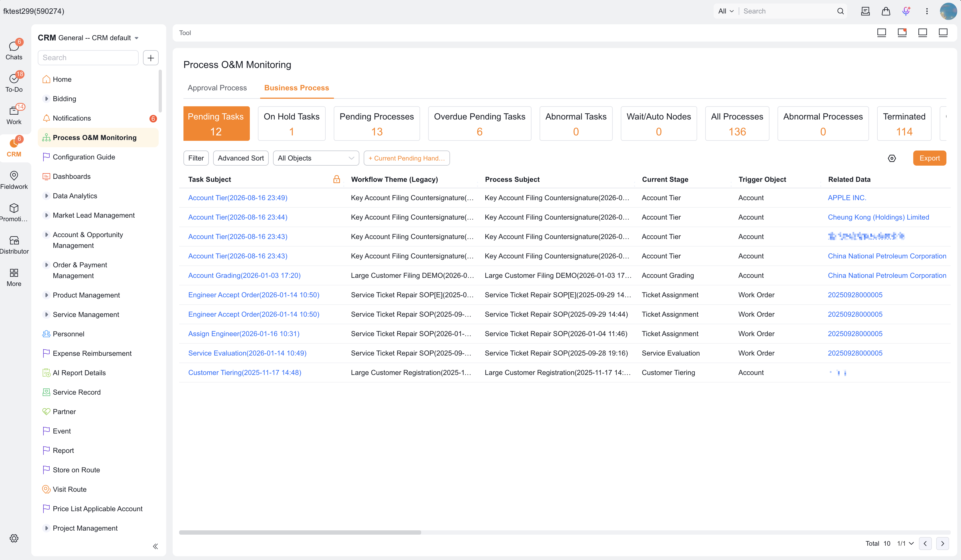Select the Overdue Pending Tasks card

(x=479, y=124)
